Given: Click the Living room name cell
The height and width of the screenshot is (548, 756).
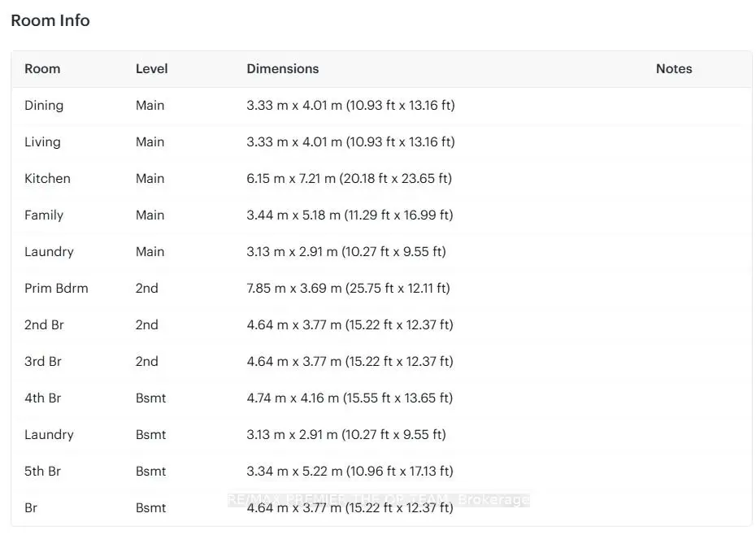Looking at the screenshot, I should pyautogui.click(x=42, y=142).
